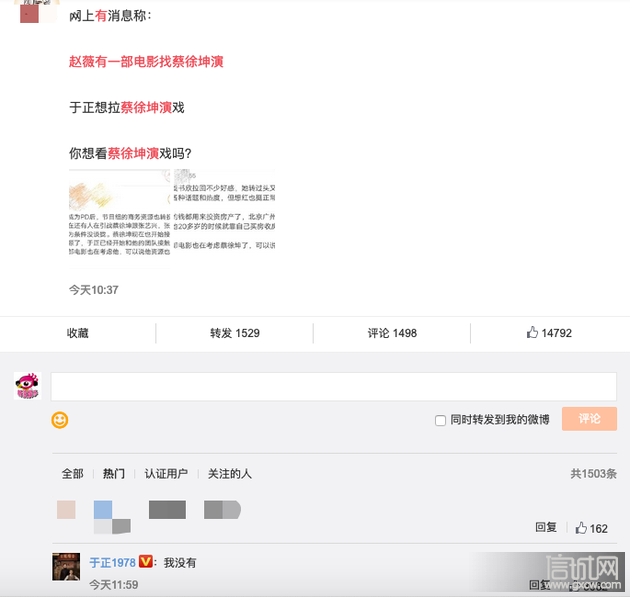Open the right attached screenshot image
The image size is (630, 597).
(225, 210)
